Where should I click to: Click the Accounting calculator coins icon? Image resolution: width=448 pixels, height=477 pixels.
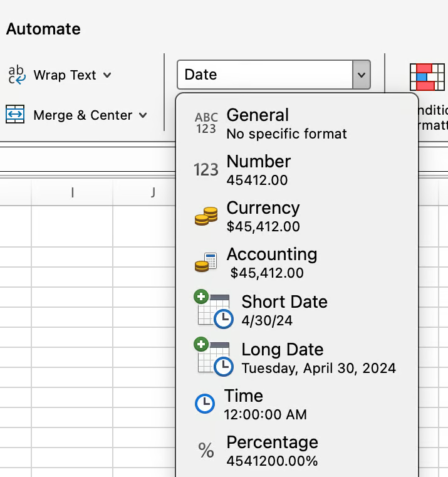coord(206,263)
